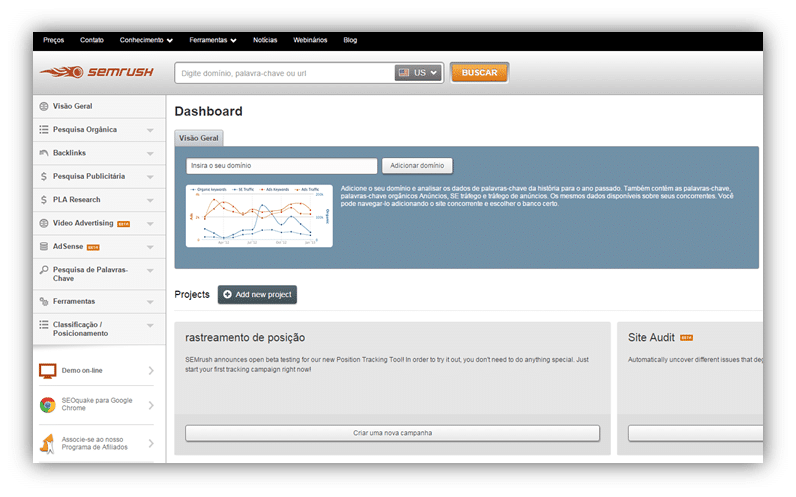Viewport: 796px width, 497px height.
Task: Click the tools icon beside Ferramentas sidebar item
Action: coord(44,301)
